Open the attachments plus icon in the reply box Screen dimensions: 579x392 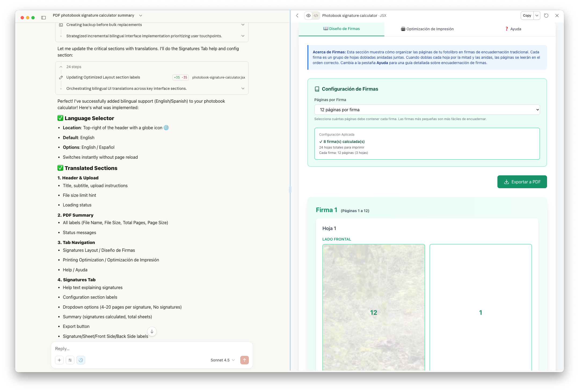point(59,360)
